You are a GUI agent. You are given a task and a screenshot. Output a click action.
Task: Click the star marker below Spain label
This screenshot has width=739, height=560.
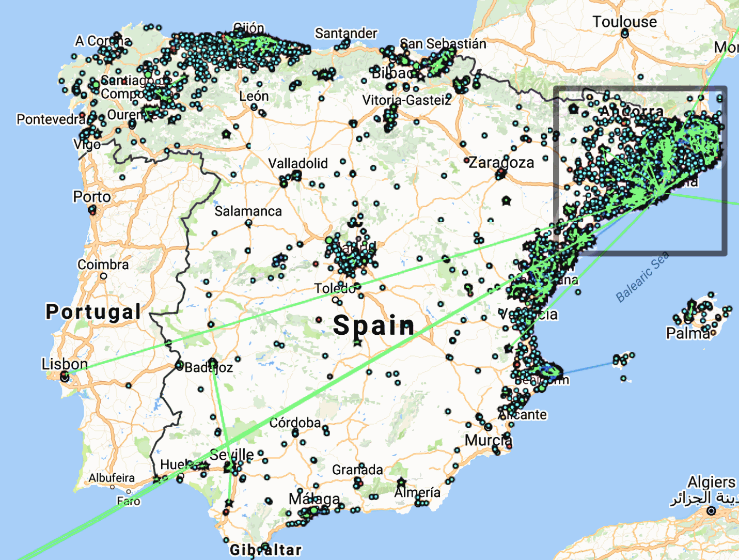(x=357, y=342)
